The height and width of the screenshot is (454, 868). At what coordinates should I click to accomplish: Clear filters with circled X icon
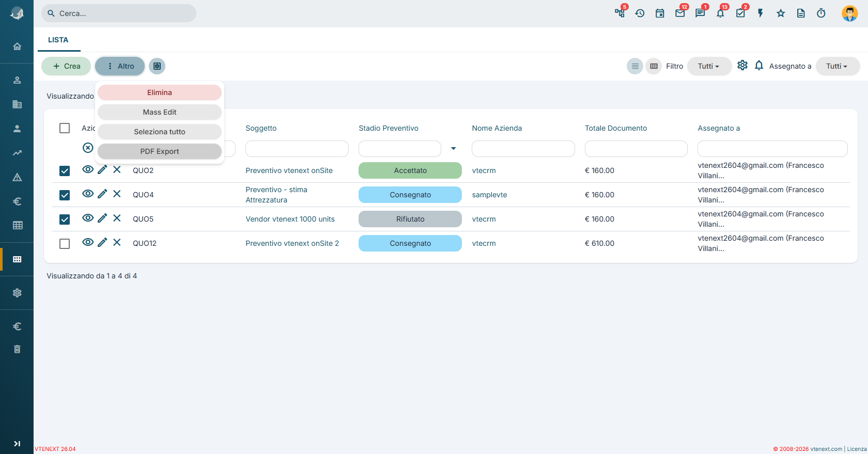click(x=88, y=148)
